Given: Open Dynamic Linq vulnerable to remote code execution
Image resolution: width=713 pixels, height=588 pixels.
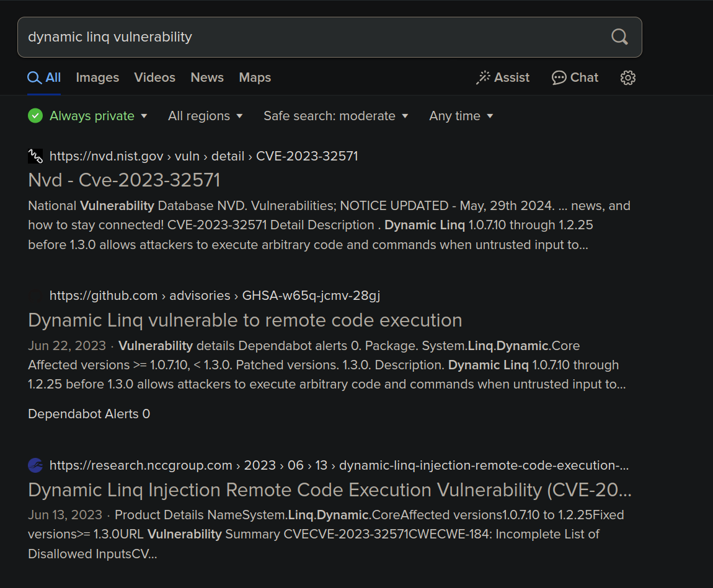Looking at the screenshot, I should tap(245, 320).
